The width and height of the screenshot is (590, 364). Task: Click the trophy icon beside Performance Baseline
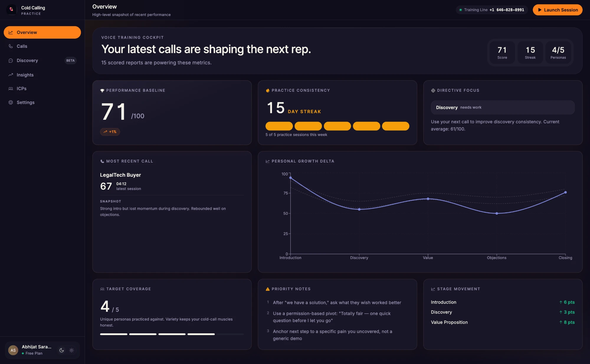[x=102, y=91]
